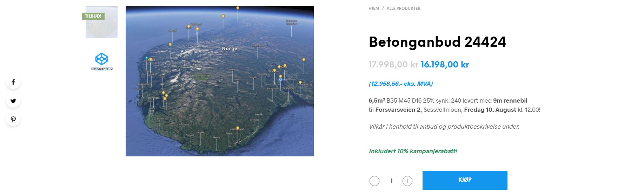Click the green 10% kampanjerabatt text

click(x=413, y=151)
